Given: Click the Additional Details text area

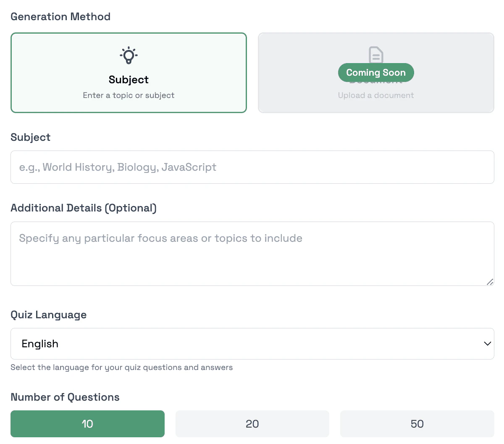Looking at the screenshot, I should pyautogui.click(x=252, y=252).
